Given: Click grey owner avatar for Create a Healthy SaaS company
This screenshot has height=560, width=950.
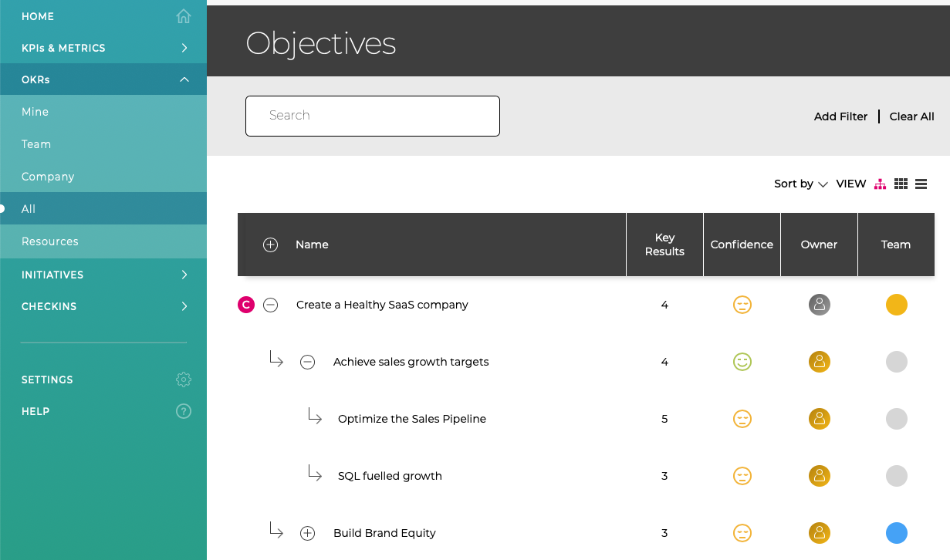Looking at the screenshot, I should point(819,305).
